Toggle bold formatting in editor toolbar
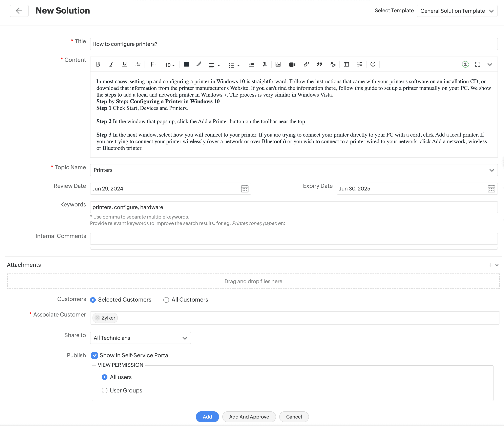Image resolution: width=504 pixels, height=427 pixels. (98, 64)
